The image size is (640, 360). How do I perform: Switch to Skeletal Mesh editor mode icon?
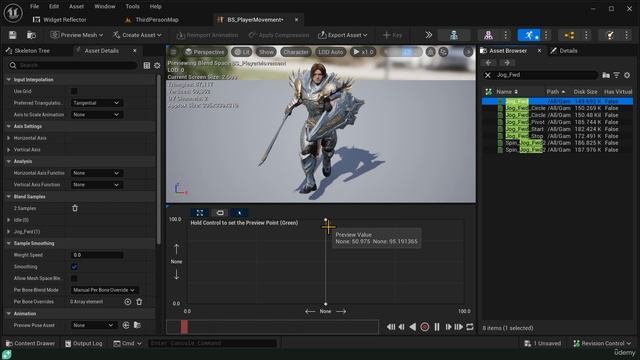(x=488, y=35)
